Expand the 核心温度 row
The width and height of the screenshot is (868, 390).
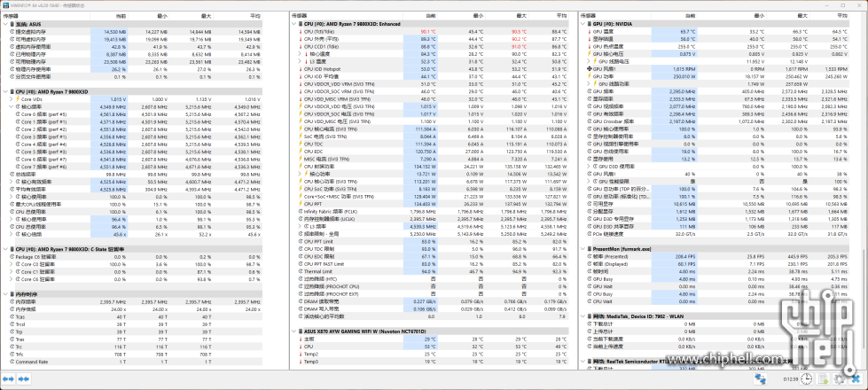click(x=300, y=54)
